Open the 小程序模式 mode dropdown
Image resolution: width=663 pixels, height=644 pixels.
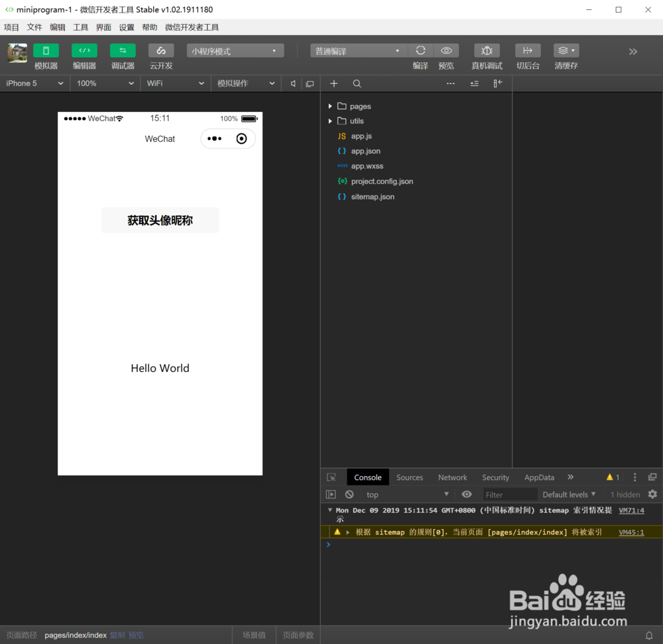235,51
